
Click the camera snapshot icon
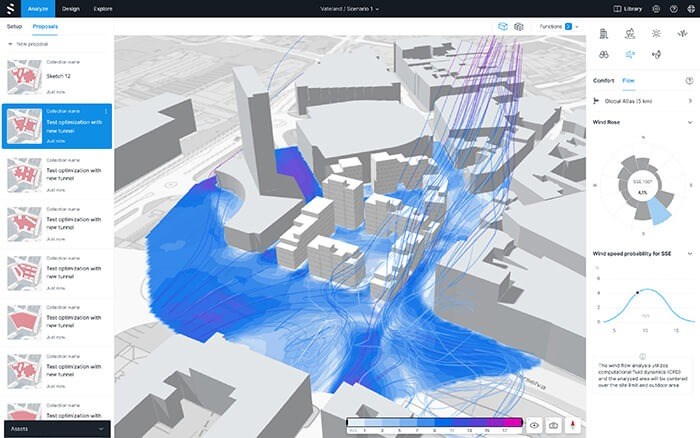553,425
